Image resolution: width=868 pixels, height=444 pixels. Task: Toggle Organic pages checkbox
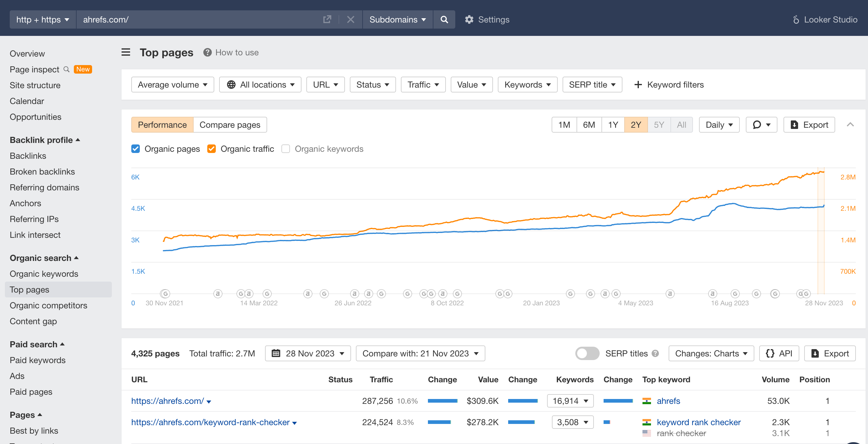tap(136, 149)
